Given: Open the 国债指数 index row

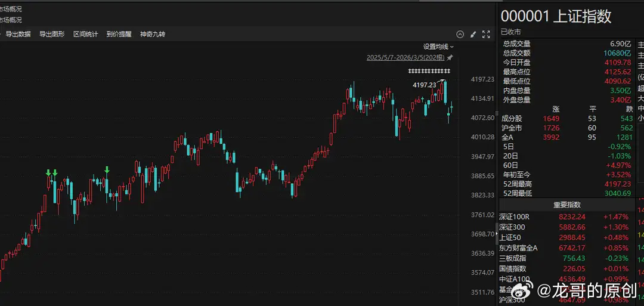Looking at the screenshot, I should 567,269.
